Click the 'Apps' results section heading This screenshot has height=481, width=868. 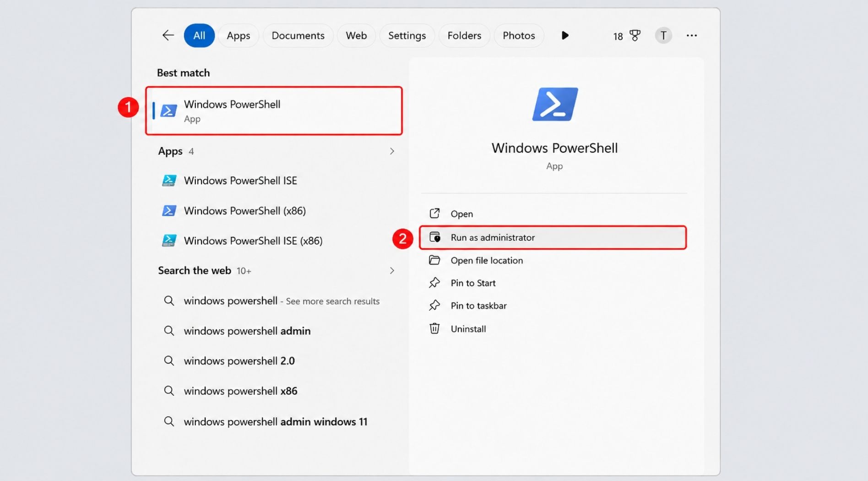[170, 151]
